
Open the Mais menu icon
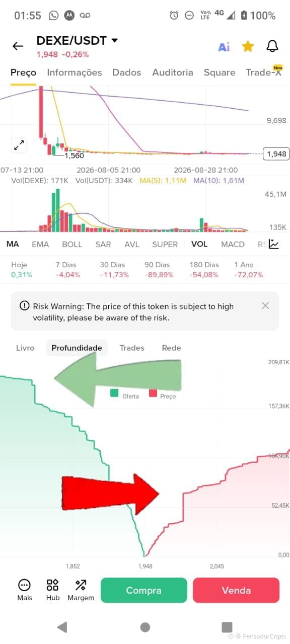24,585
